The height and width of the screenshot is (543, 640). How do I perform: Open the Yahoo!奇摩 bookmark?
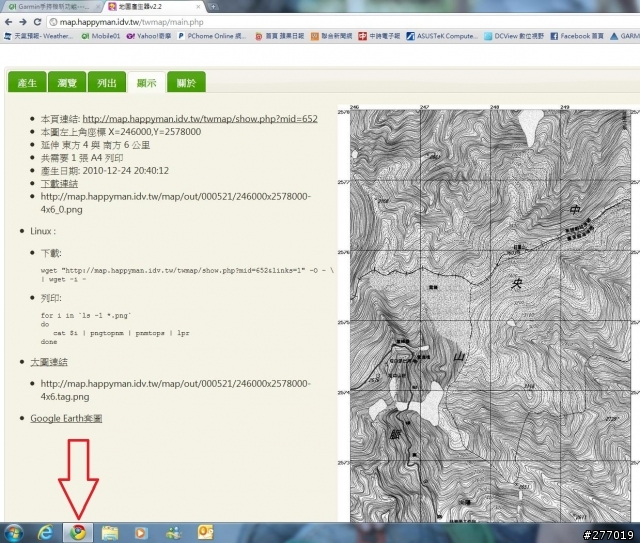[149, 36]
